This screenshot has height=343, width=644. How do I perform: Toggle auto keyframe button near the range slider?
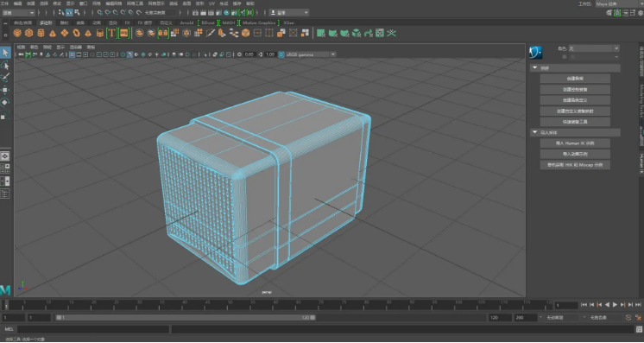point(628,317)
